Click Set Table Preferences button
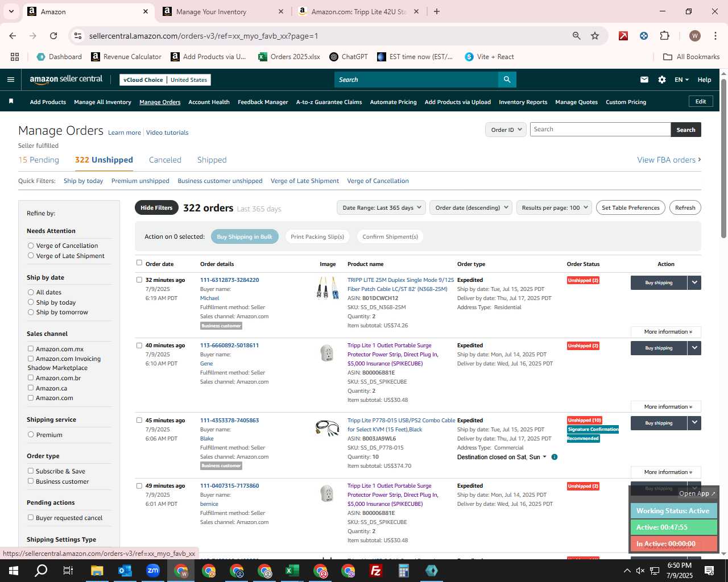728x582 pixels. coord(631,207)
